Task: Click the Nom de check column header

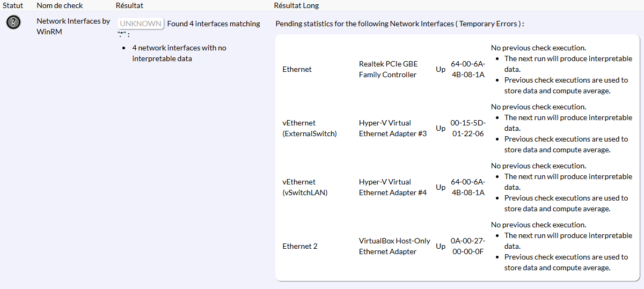Action: click(x=60, y=5)
